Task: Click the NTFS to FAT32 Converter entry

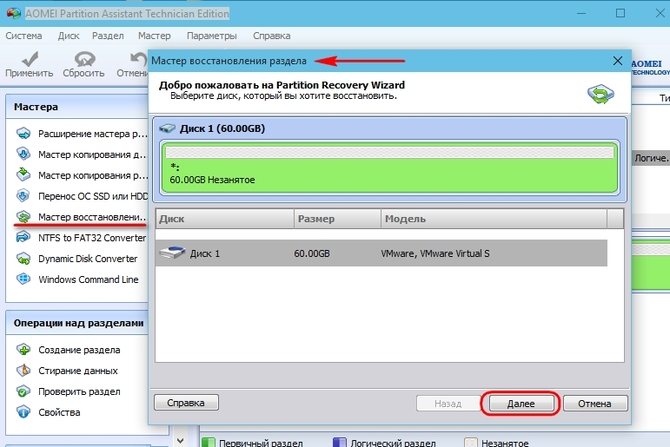Action: (92, 238)
